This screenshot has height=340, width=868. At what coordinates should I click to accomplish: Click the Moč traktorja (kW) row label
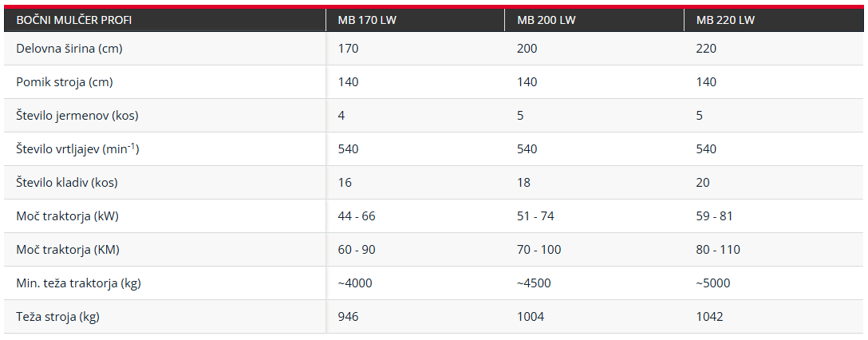click(68, 216)
